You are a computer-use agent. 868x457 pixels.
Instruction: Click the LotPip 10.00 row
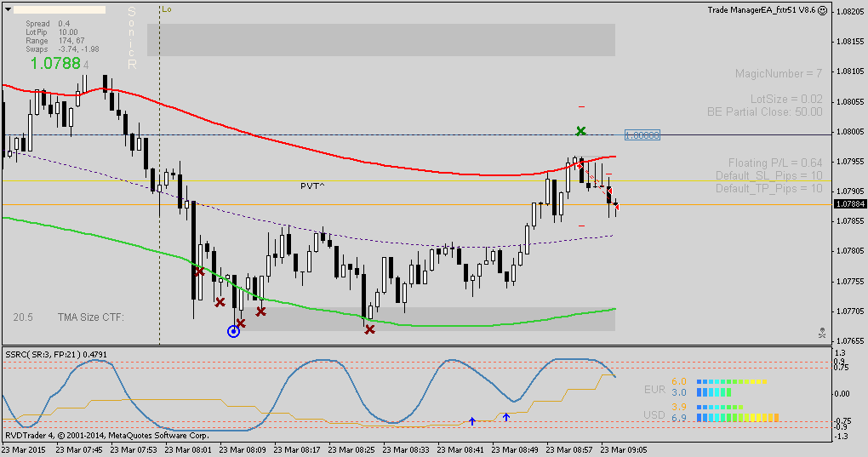51,32
